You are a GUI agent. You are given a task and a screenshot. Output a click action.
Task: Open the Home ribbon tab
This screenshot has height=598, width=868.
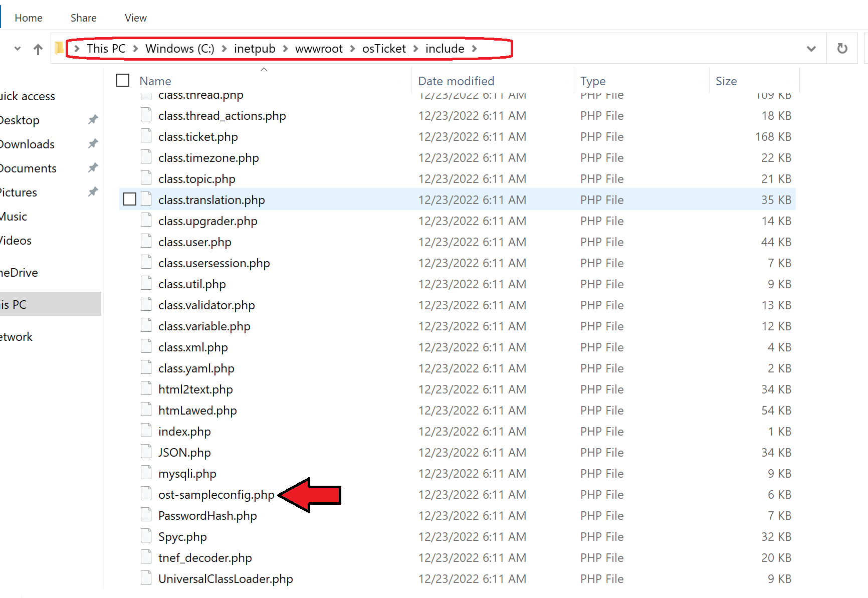pyautogui.click(x=29, y=18)
